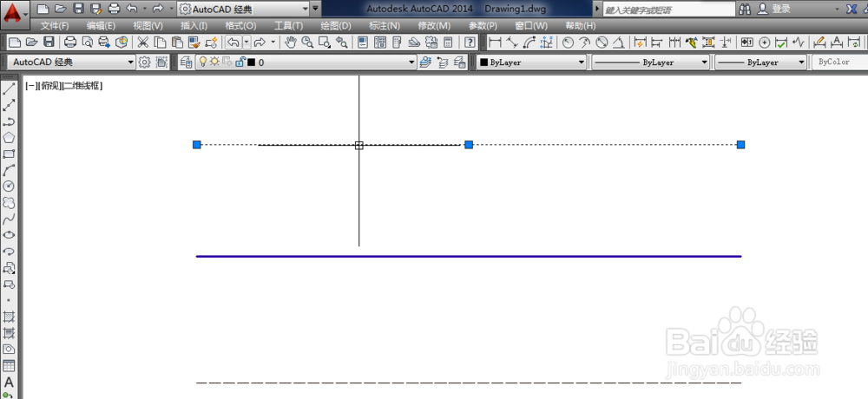
Task: Open the 编辑(E) menu
Action: point(101,26)
